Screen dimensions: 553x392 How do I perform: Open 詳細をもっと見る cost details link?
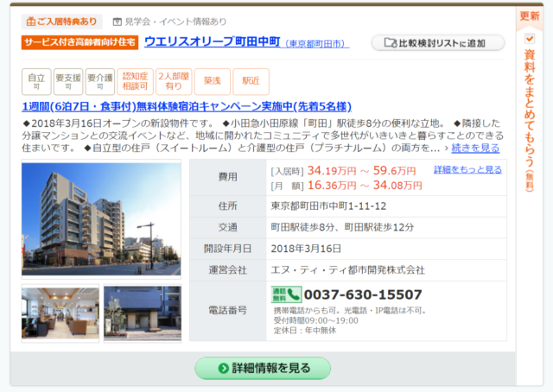(467, 169)
